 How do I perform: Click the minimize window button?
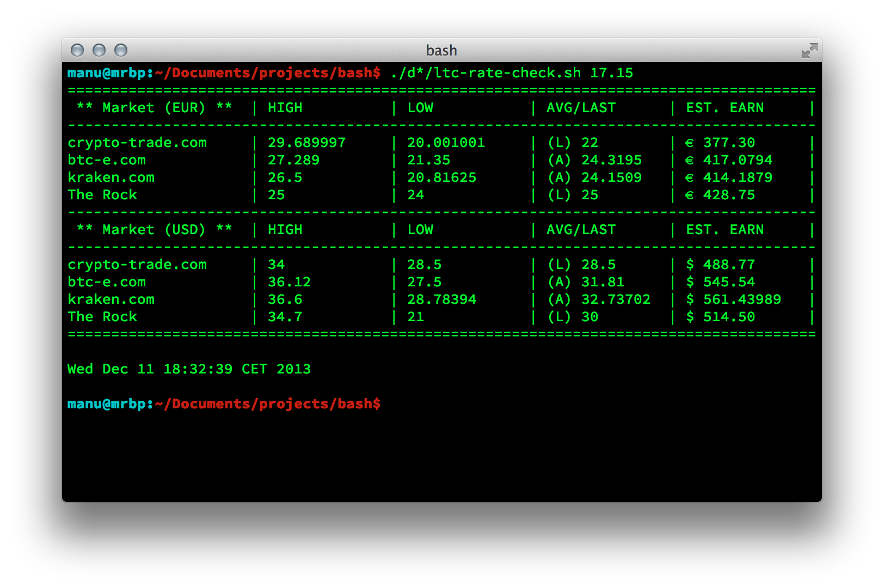tap(99, 51)
